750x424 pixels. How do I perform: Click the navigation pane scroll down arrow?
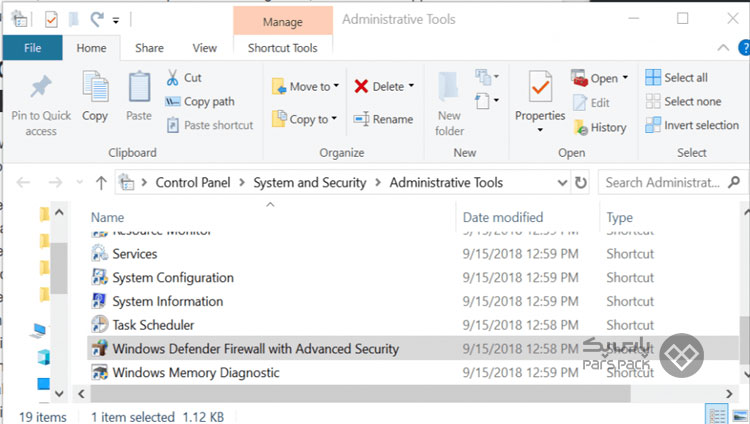tap(59, 394)
